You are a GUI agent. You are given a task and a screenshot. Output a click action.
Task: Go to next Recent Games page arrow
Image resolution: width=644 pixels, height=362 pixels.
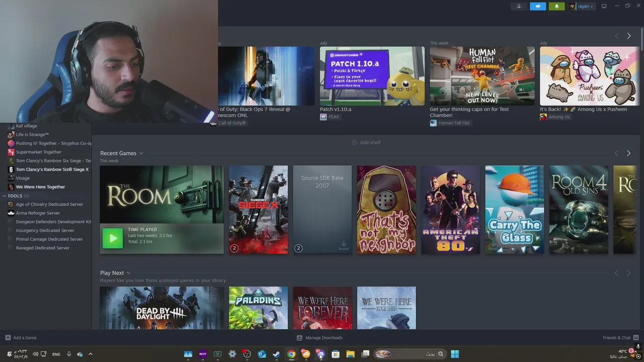pos(628,153)
